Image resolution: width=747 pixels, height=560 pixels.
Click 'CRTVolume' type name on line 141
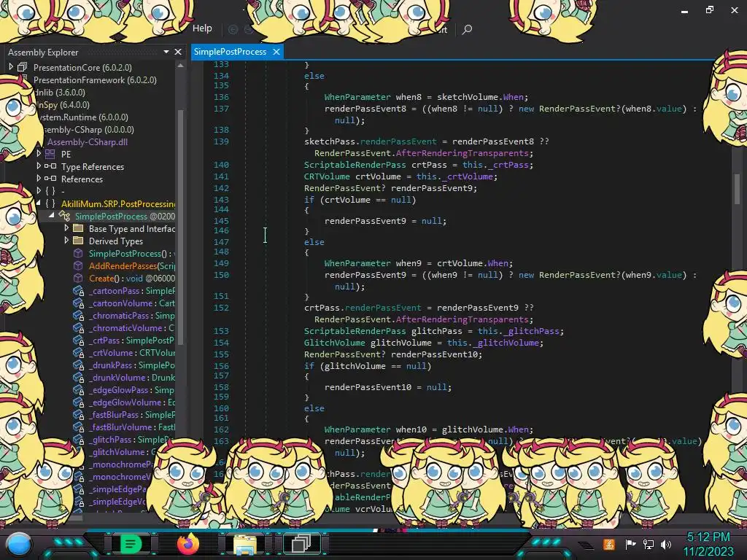327,176
